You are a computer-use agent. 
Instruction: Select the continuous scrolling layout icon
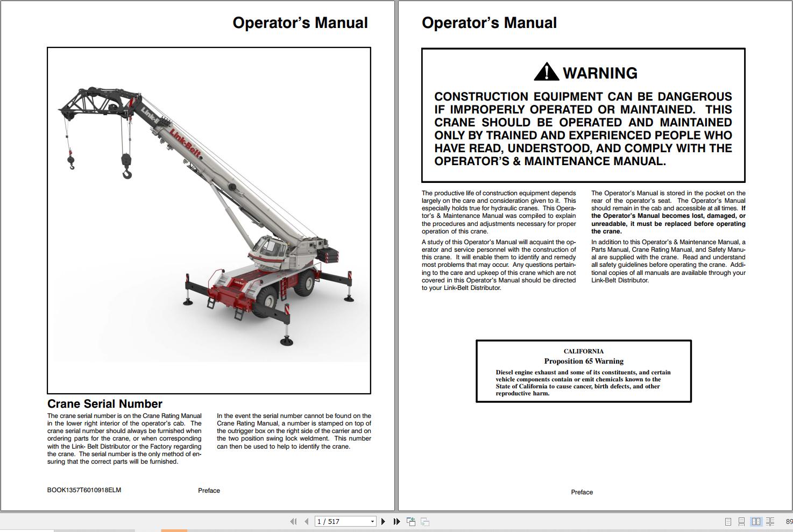point(742,522)
